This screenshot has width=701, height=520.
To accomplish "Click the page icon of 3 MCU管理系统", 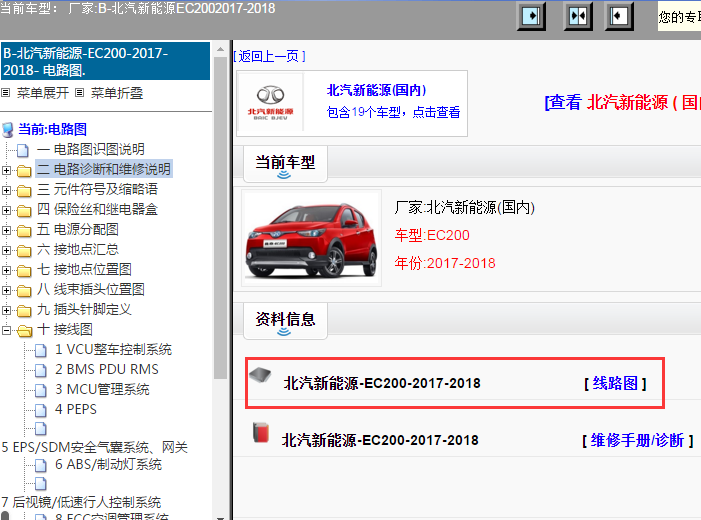I will click(x=41, y=390).
